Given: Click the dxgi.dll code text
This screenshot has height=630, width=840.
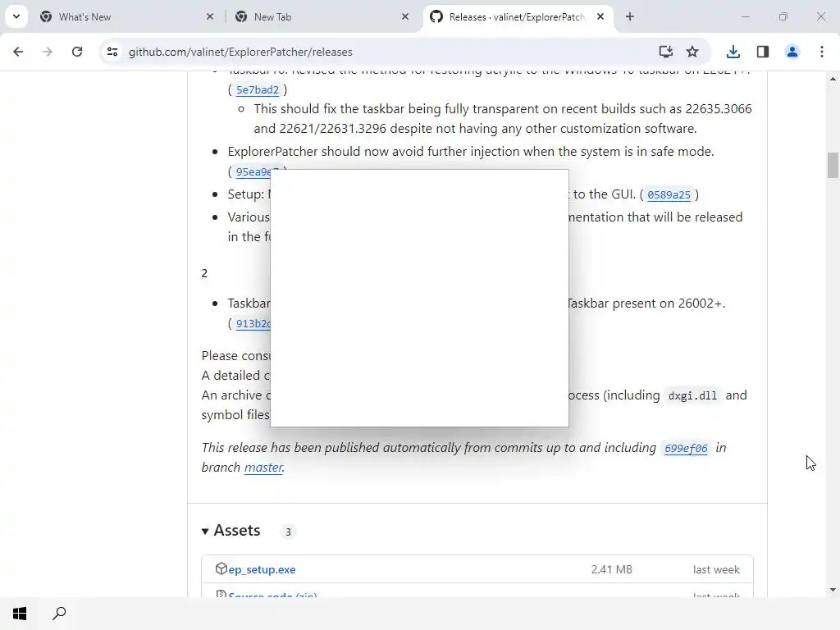Looking at the screenshot, I should (x=692, y=396).
